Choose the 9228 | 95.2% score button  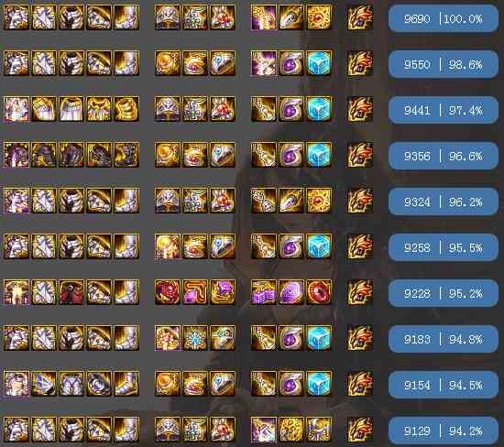pos(444,293)
